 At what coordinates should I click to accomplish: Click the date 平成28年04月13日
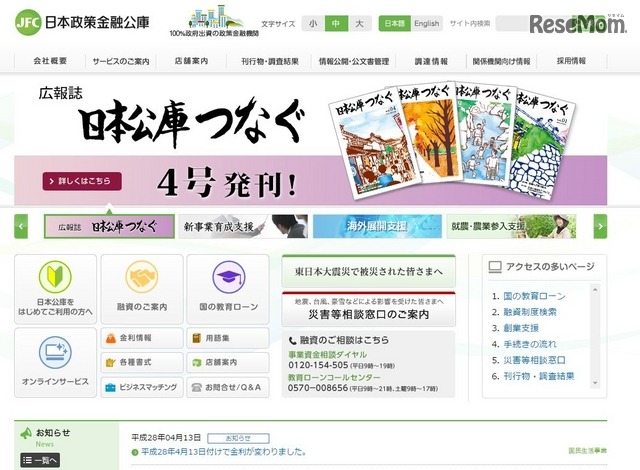click(166, 438)
